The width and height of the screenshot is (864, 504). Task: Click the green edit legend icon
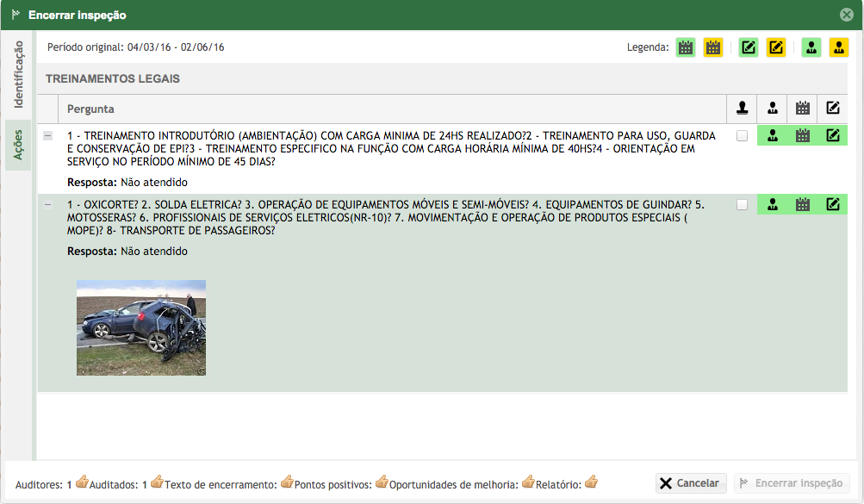pyautogui.click(x=749, y=48)
